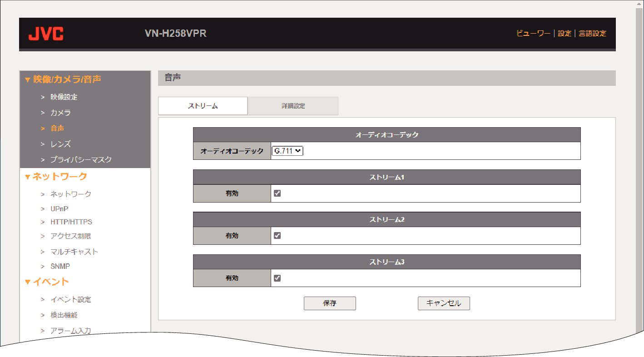
Task: Open HTTP/HTTPS settings
Action: (x=71, y=222)
